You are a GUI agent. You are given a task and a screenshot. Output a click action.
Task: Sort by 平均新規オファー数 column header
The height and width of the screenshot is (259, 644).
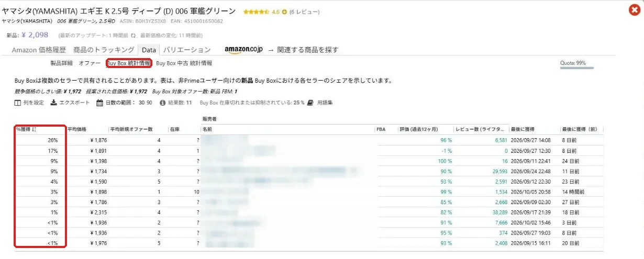[x=131, y=129]
